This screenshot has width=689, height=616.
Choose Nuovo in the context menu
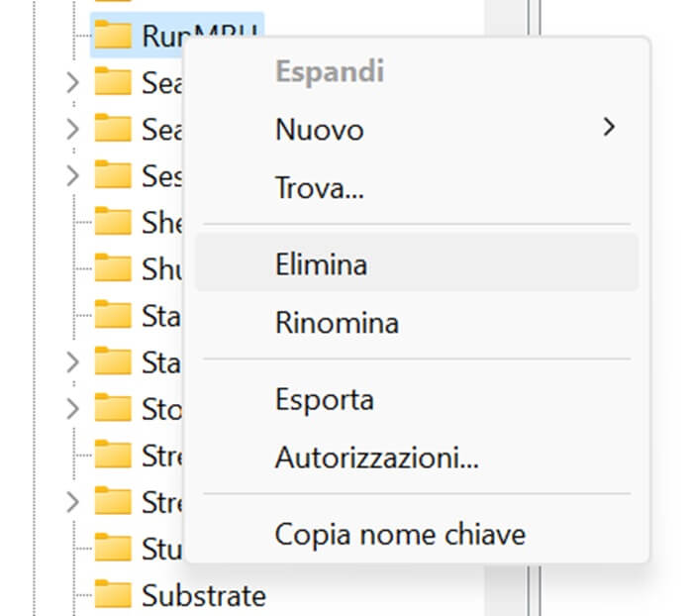point(417,130)
